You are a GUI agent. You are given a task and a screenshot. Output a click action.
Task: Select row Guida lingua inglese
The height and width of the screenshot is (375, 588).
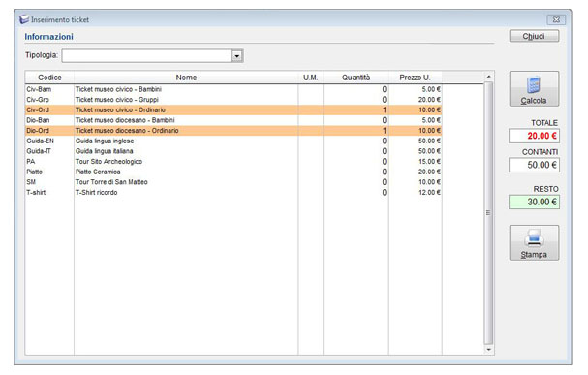coord(233,141)
